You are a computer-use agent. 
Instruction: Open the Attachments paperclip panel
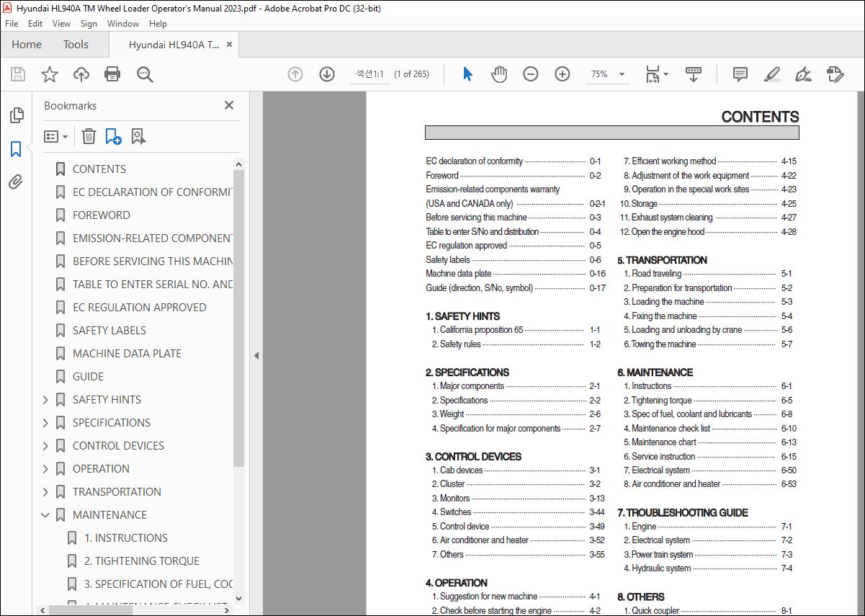coord(16,182)
